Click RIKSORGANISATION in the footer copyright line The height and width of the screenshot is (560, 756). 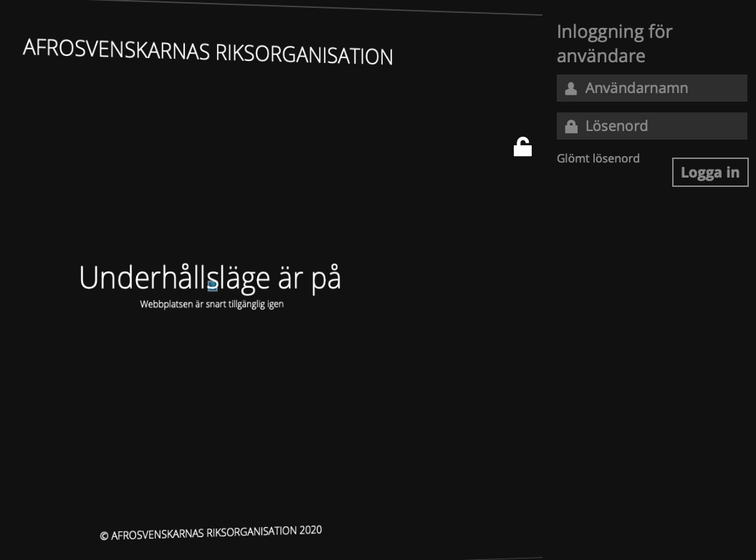coord(251,532)
